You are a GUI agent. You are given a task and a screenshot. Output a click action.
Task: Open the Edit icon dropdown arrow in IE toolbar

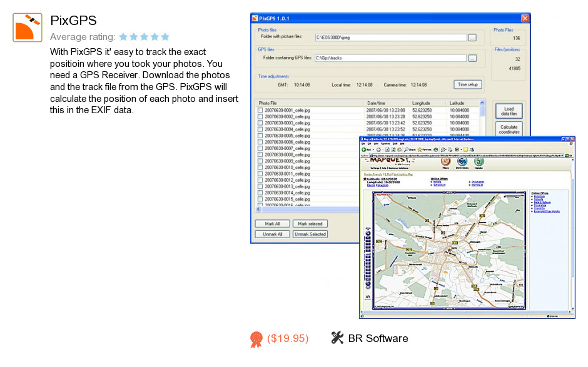pos(461,149)
